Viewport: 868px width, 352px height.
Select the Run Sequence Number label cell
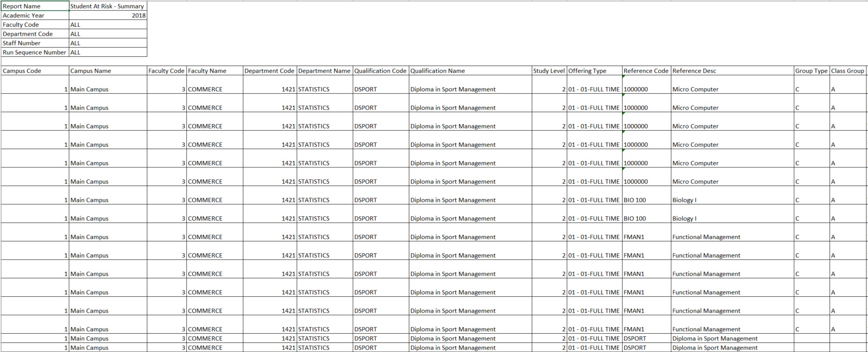click(35, 52)
